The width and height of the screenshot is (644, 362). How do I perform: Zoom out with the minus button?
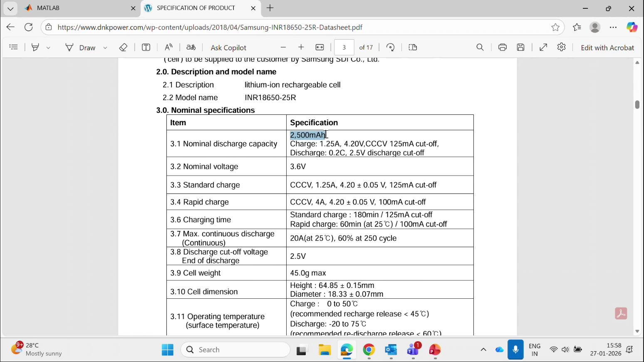[283, 47]
